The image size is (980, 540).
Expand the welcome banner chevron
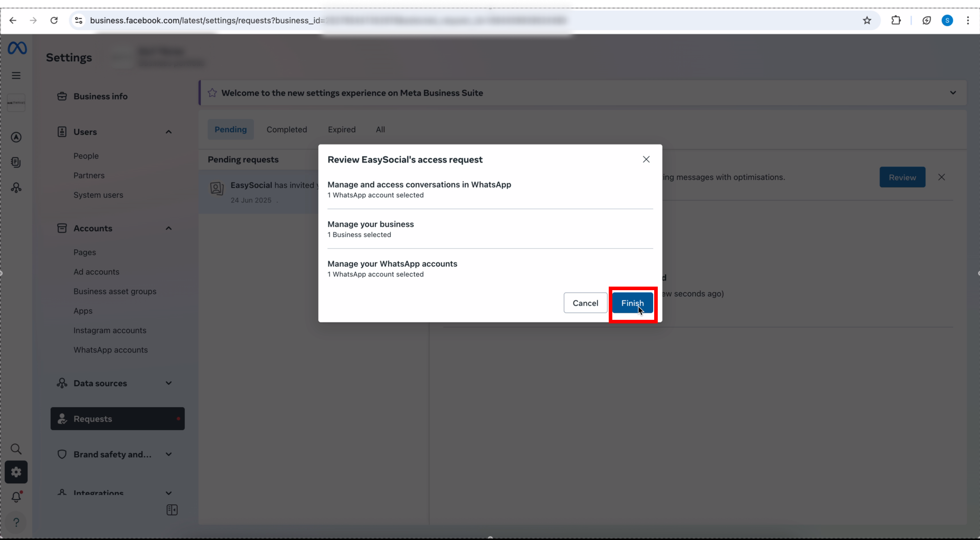[953, 93]
